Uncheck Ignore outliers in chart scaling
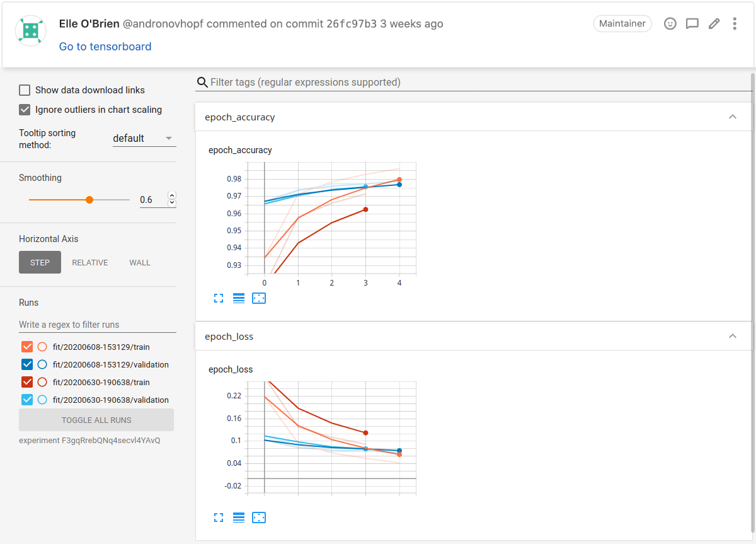The image size is (756, 544). click(x=25, y=110)
